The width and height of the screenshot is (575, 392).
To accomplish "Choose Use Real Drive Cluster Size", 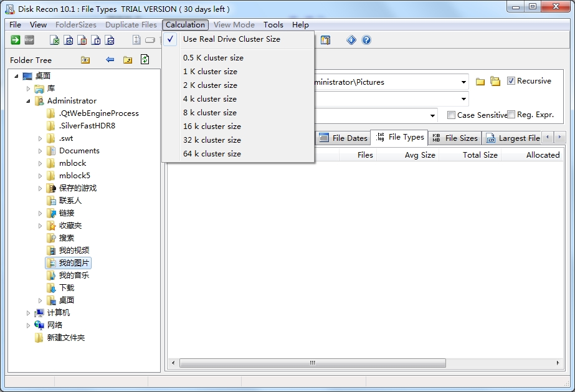I will coord(231,39).
